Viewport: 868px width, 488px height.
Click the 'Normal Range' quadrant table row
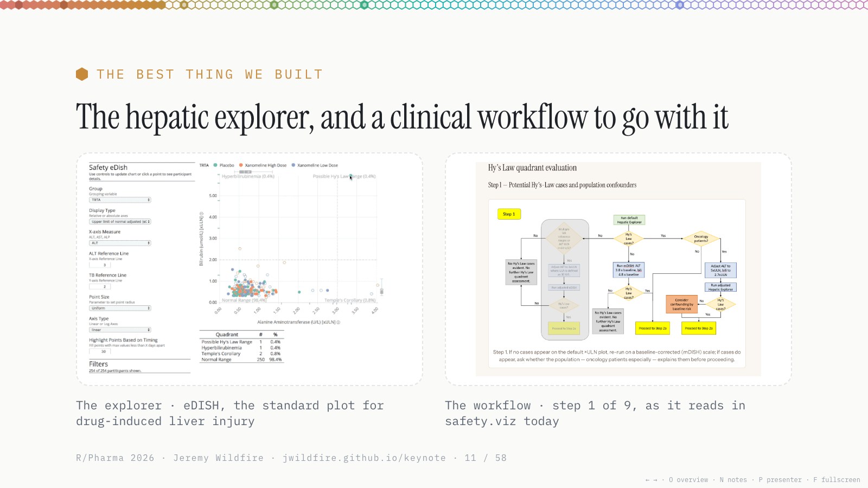tap(241, 359)
